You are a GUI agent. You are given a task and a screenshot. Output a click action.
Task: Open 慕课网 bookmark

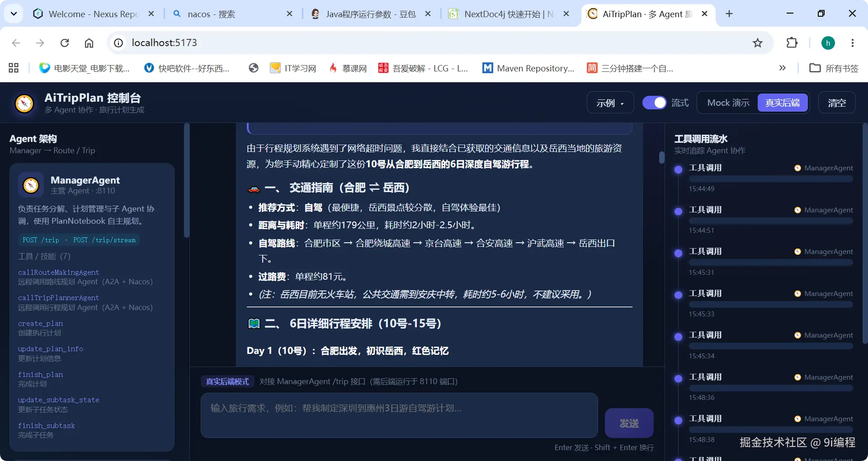[348, 68]
